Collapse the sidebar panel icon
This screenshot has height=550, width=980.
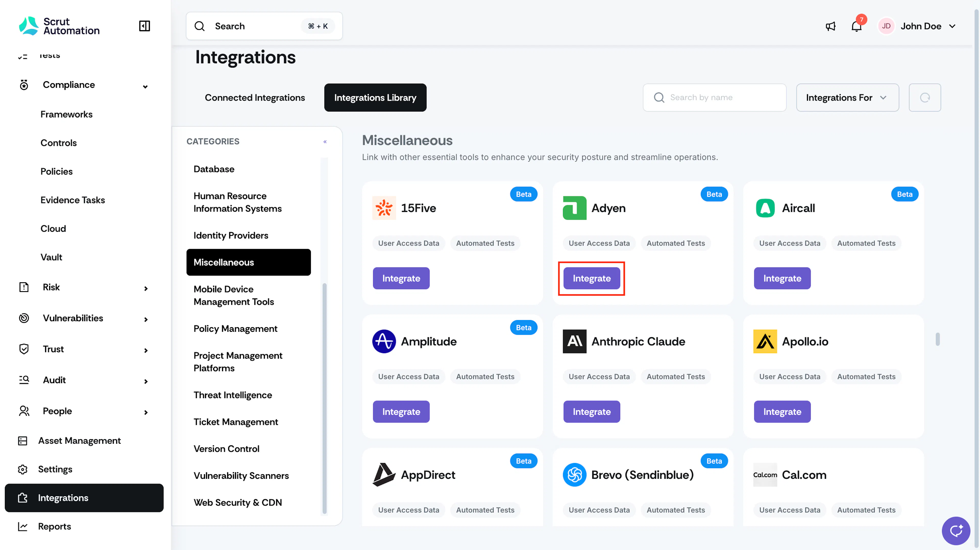coord(144,26)
